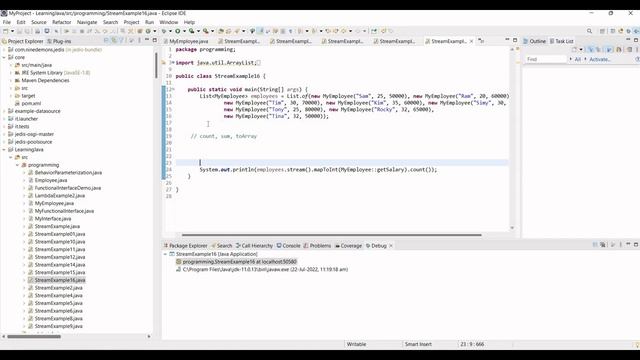The height and width of the screenshot is (360, 640).
Task: Open the Refactor menu
Action: pyautogui.click(x=62, y=22)
